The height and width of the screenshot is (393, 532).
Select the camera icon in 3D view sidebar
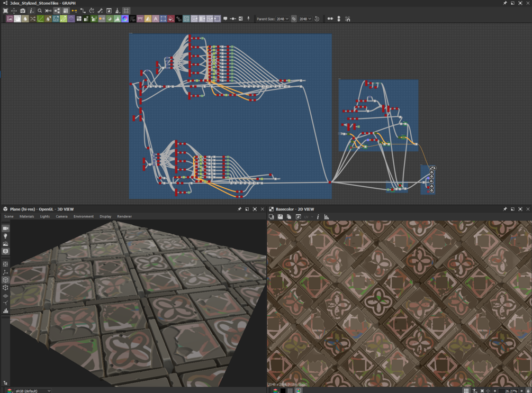[x=6, y=229]
